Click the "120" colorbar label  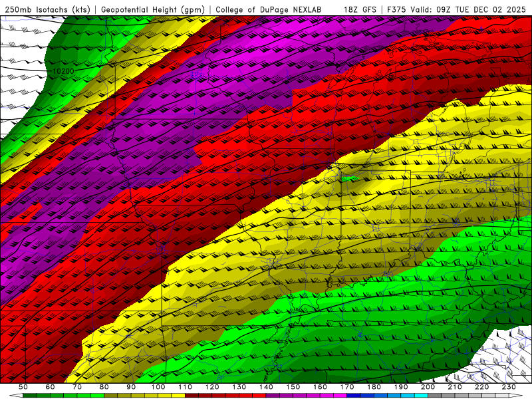click(x=212, y=387)
